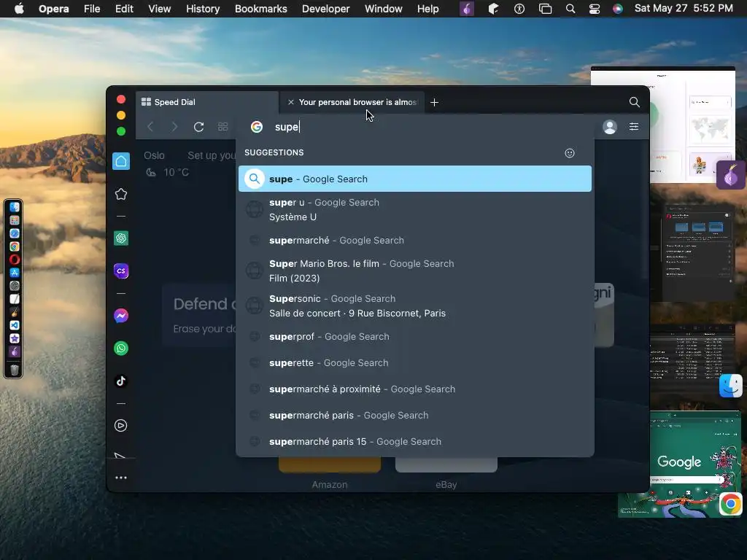Click the Google search engine icon in address bar
The image size is (747, 560).
point(257,127)
